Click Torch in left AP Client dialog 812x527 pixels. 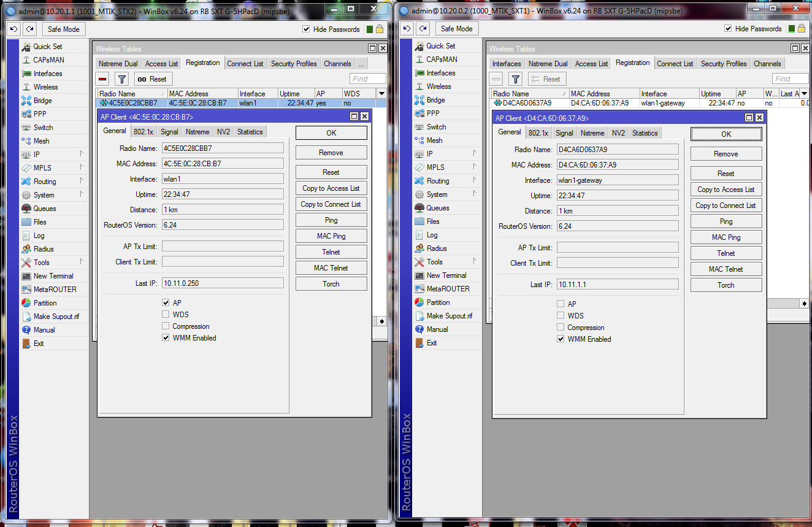331,284
